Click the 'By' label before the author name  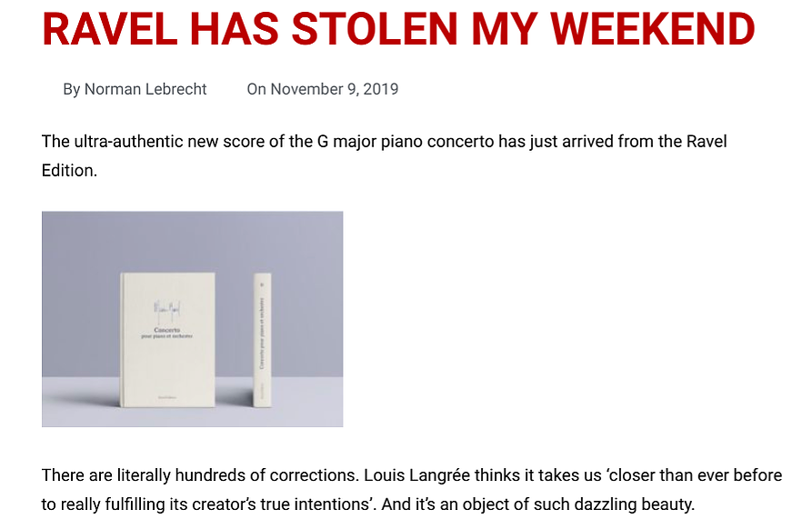72,90
